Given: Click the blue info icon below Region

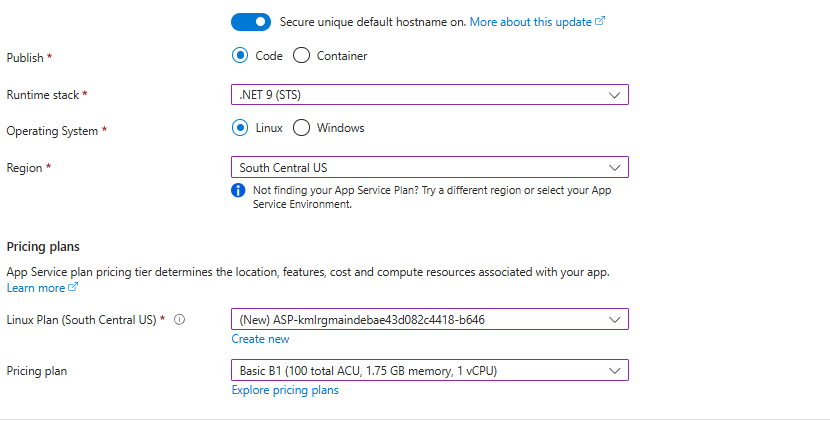Looking at the screenshot, I should click(x=238, y=190).
